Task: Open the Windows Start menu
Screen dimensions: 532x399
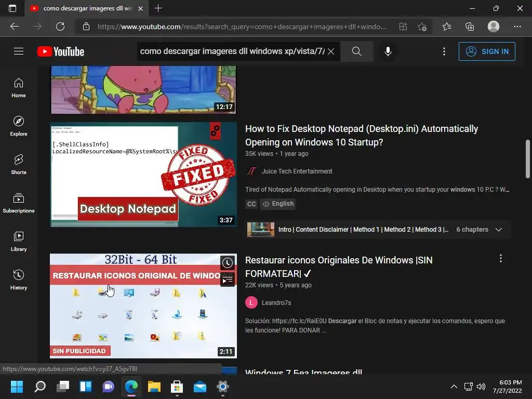Action: [17, 387]
